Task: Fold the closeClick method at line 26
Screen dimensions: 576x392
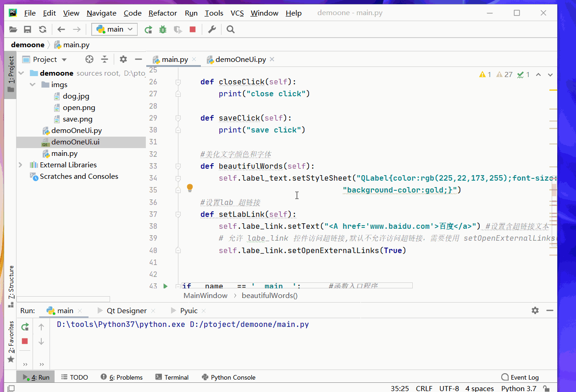Action: coord(178,82)
